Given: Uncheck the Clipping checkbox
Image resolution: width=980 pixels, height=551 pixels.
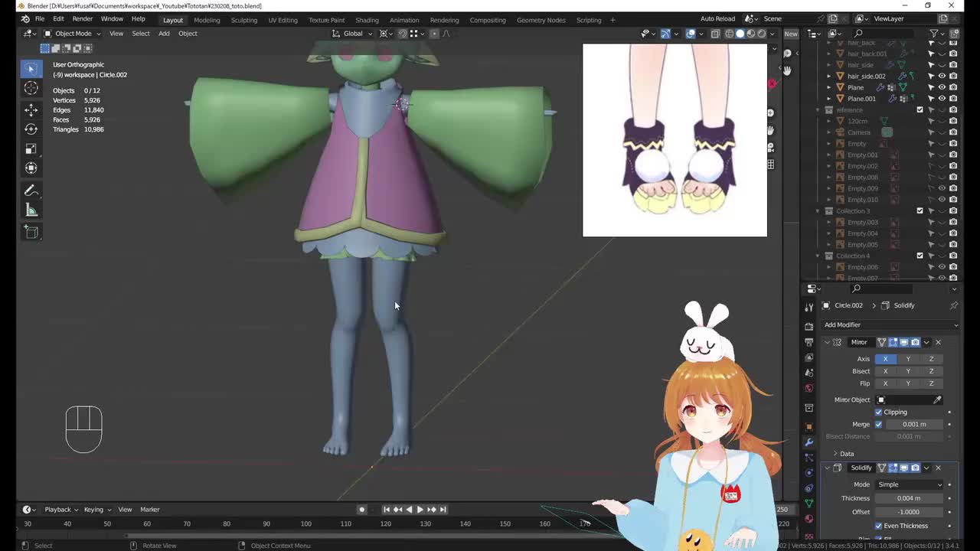Looking at the screenshot, I should [x=879, y=412].
